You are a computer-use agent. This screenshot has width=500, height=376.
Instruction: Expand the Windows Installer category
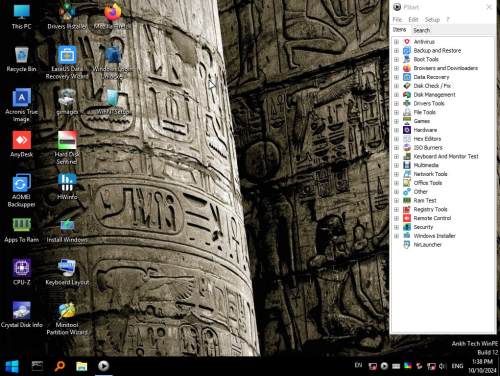click(x=396, y=236)
